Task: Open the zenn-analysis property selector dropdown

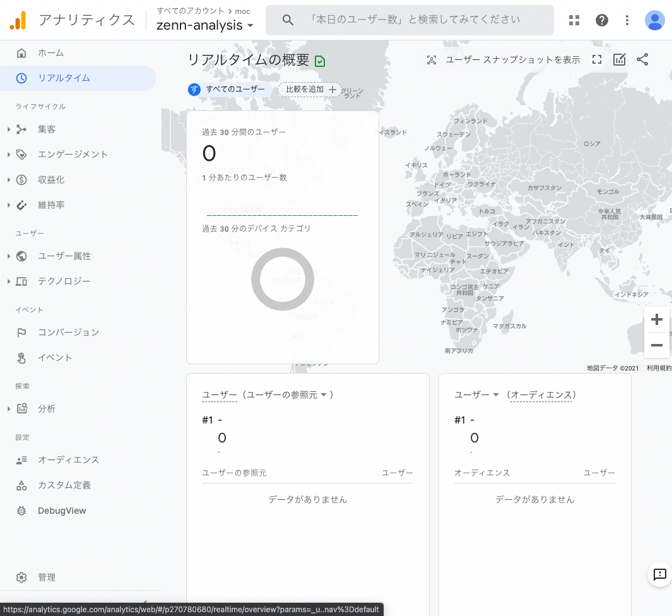Action: point(205,25)
